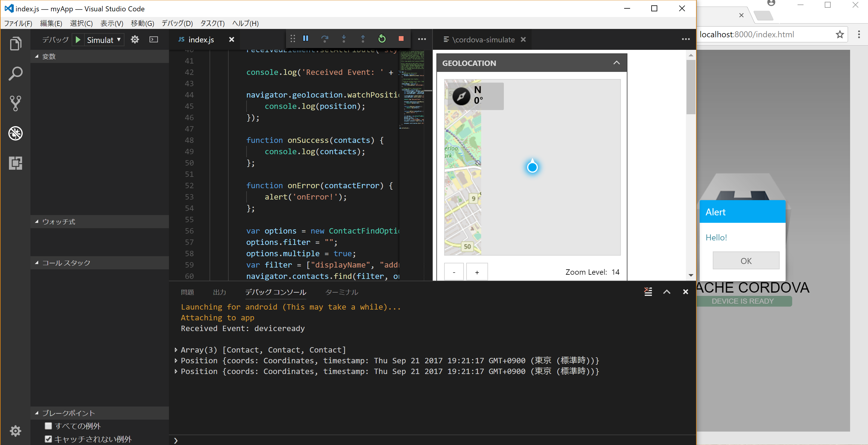868x445 pixels.
Task: Collapse the コール スタック section
Action: point(36,262)
